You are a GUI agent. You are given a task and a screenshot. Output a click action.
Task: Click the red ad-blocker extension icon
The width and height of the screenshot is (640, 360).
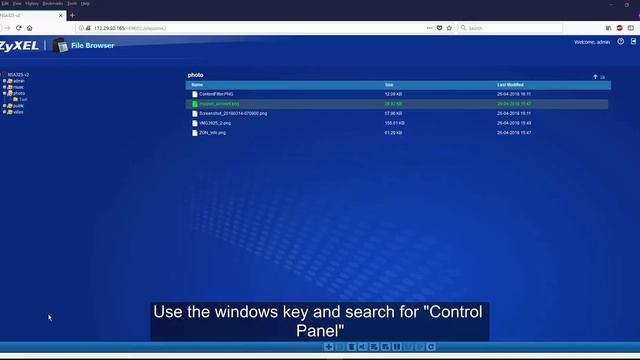tap(620, 28)
